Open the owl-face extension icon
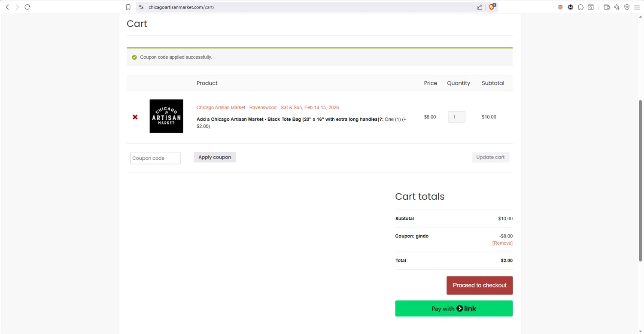644x334 pixels. (560, 7)
